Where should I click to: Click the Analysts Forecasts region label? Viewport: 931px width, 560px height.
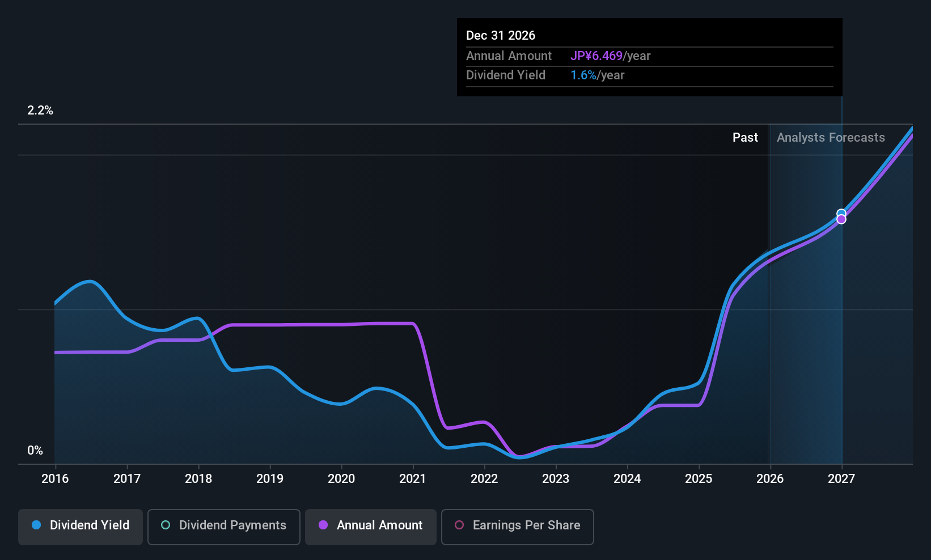(x=831, y=138)
